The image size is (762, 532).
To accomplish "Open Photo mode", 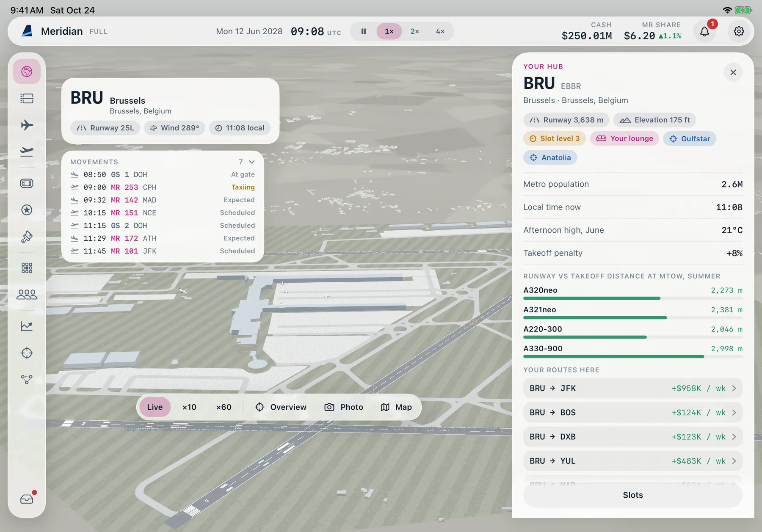I will click(344, 407).
